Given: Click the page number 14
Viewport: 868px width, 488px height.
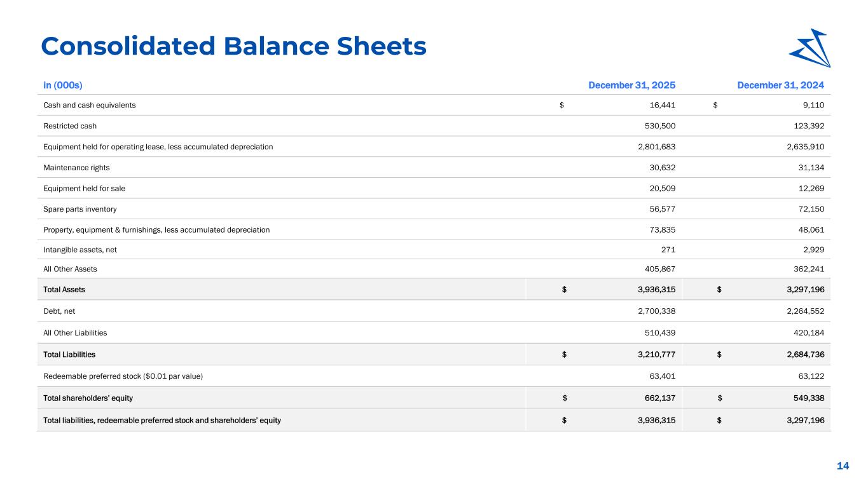Looking at the screenshot, I should (843, 466).
